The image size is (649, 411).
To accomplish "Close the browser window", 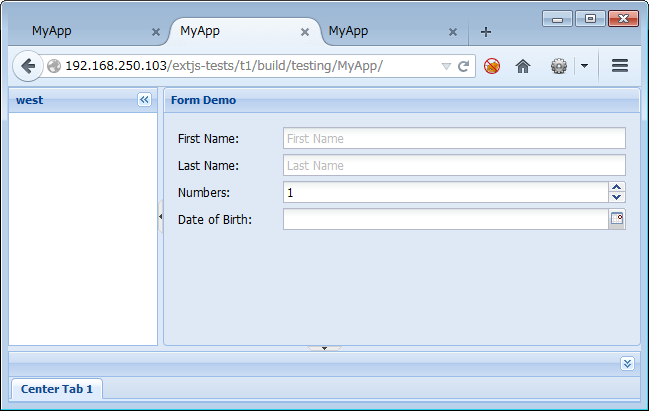I will click(623, 19).
